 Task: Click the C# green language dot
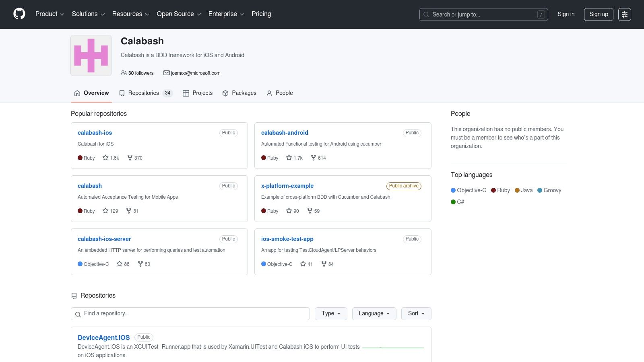pyautogui.click(x=453, y=202)
